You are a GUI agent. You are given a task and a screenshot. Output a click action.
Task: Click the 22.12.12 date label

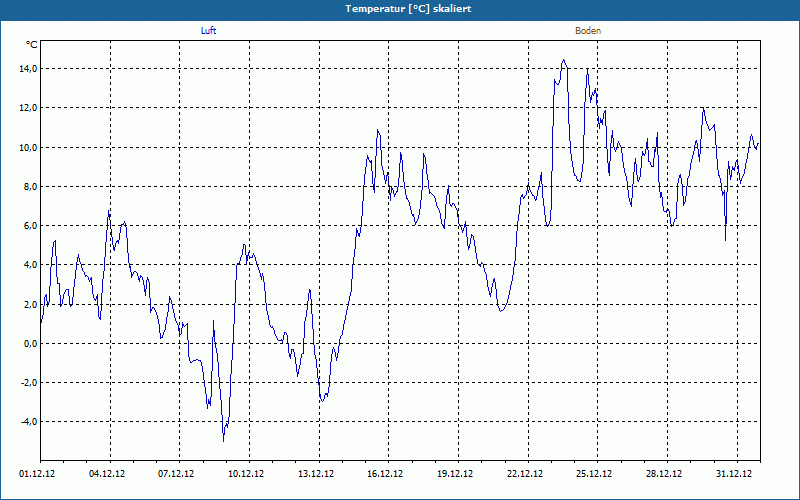pyautogui.click(x=525, y=474)
